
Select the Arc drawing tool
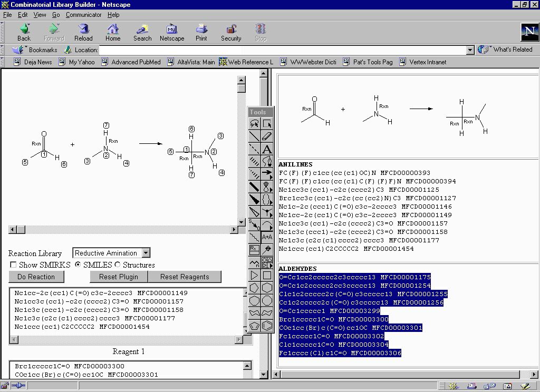[267, 225]
